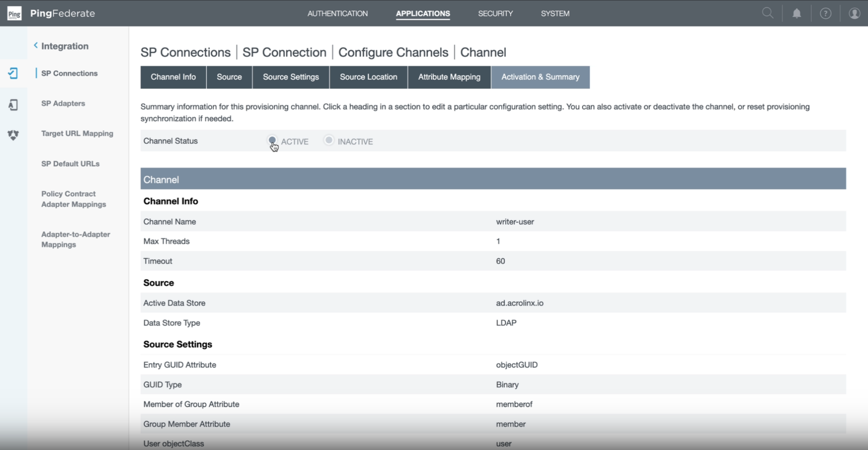
Task: Switch to the Attribute Mapping tab
Action: (x=449, y=77)
